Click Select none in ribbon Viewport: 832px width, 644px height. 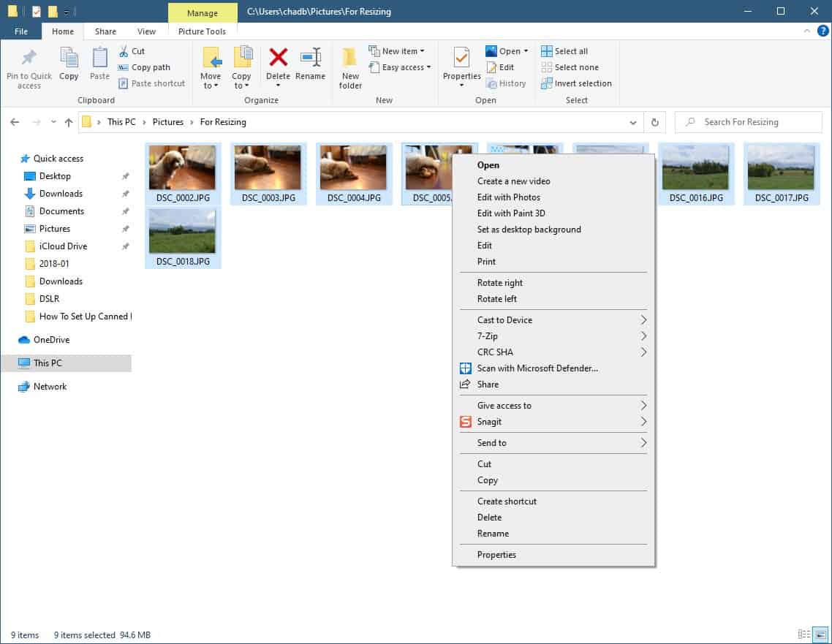pyautogui.click(x=570, y=67)
